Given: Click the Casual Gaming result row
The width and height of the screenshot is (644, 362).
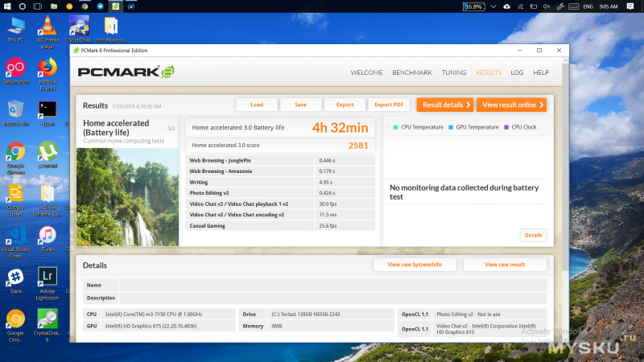Looking at the screenshot, I should 280,226.
